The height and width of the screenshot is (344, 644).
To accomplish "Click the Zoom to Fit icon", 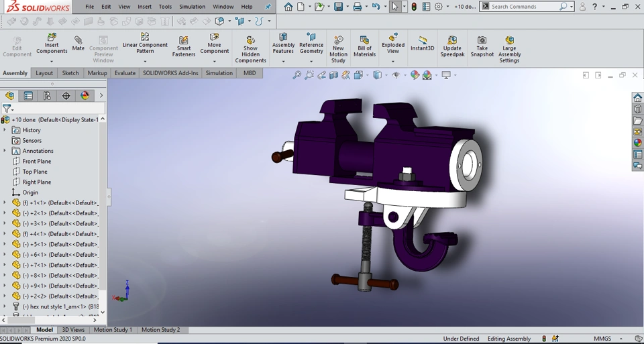I will [x=297, y=75].
